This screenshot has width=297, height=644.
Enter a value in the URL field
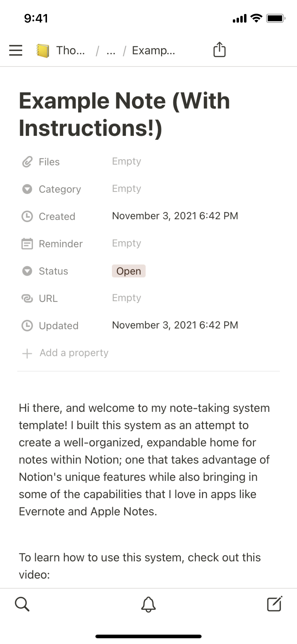click(126, 298)
